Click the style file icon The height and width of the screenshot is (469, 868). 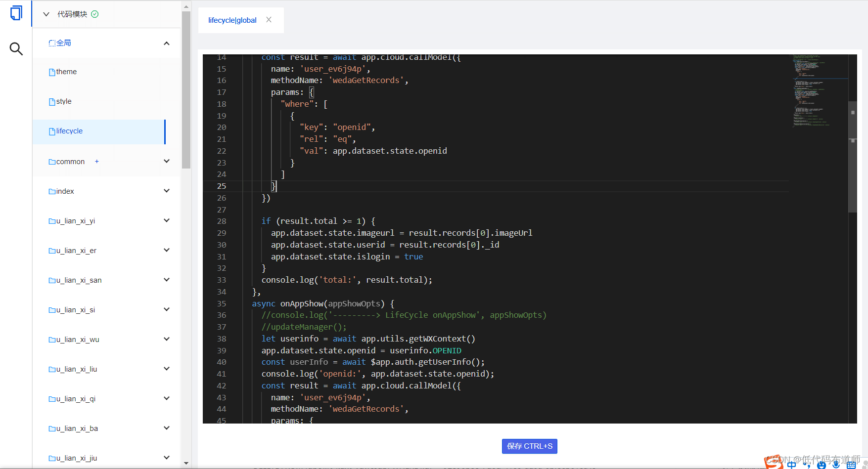52,102
